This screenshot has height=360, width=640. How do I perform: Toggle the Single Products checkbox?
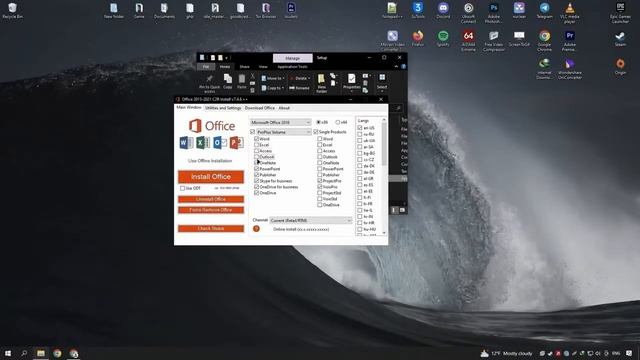(316, 132)
